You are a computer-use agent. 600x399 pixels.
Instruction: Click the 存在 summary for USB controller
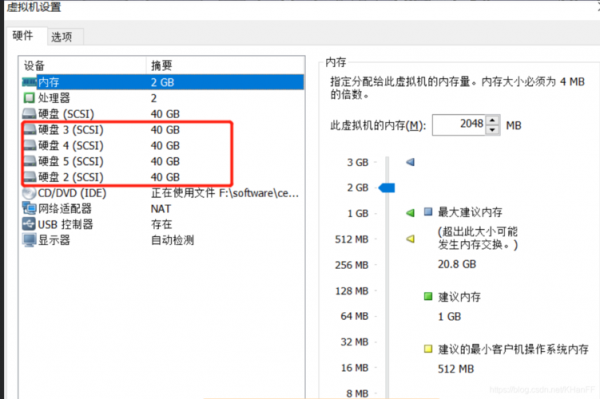coord(161,224)
